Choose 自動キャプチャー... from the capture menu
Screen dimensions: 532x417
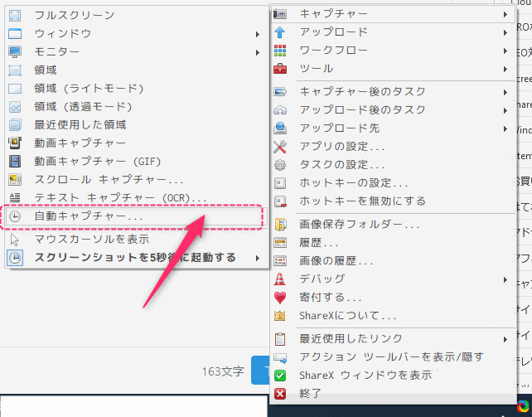pos(137,216)
